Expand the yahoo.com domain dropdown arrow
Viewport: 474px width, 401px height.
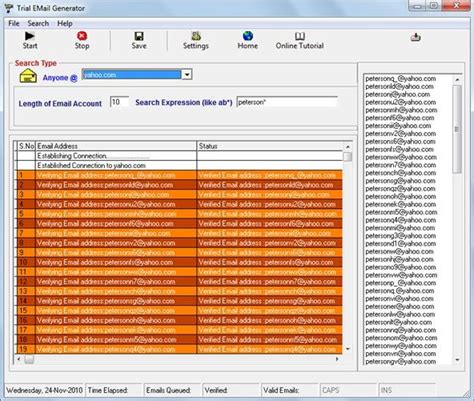tap(187, 75)
